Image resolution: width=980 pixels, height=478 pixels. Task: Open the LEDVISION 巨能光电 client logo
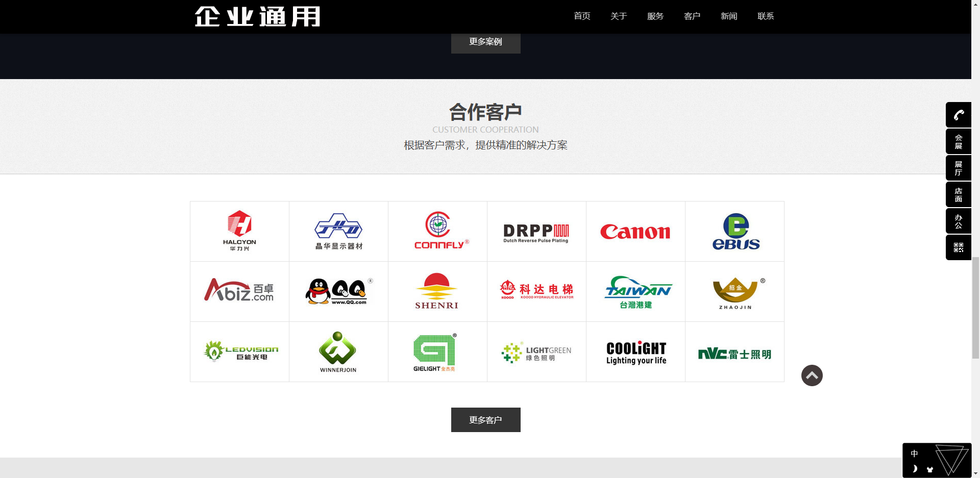click(x=240, y=351)
